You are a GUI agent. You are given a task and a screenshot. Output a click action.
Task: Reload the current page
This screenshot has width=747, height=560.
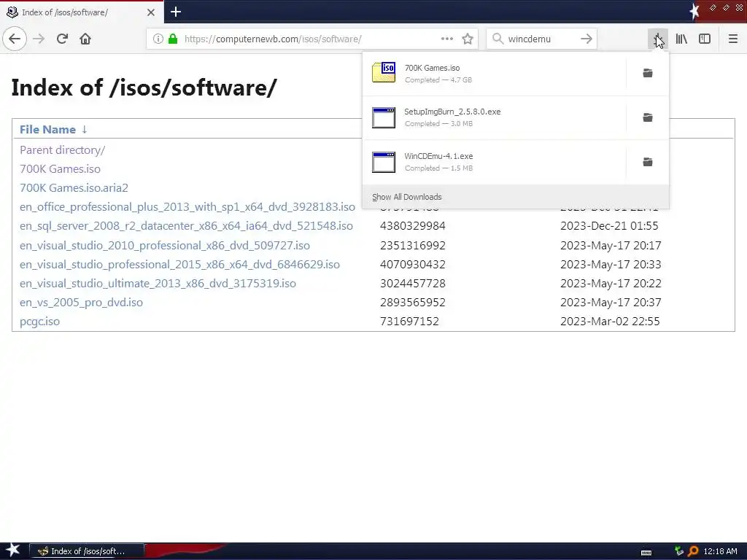tap(62, 39)
